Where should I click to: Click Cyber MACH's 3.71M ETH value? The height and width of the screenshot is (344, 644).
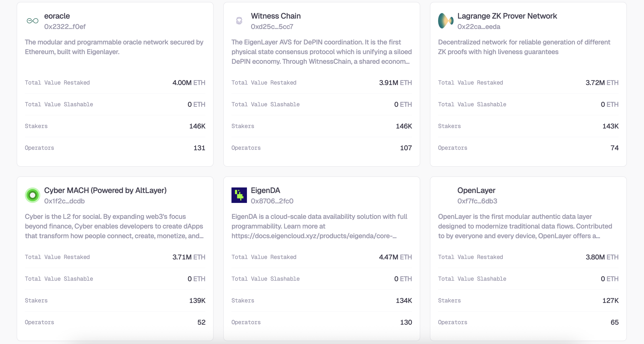click(x=189, y=257)
